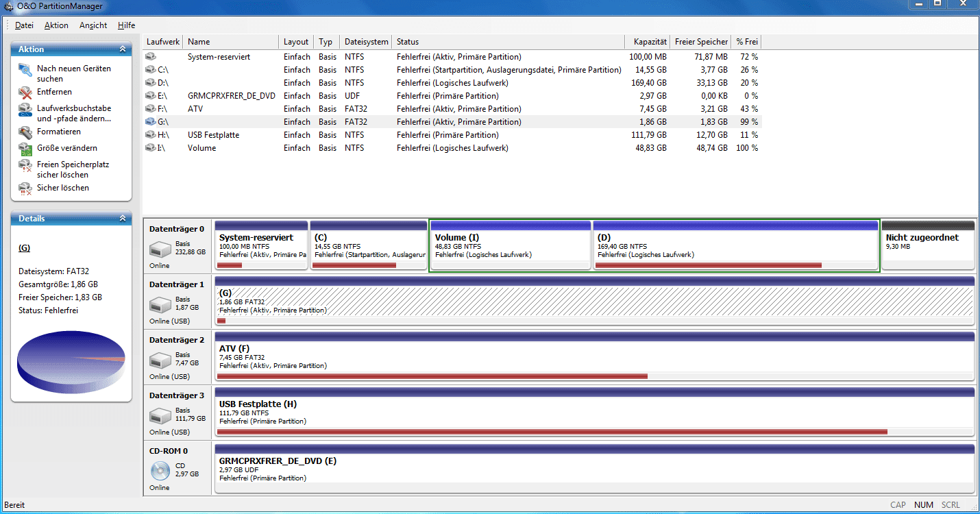The width and height of the screenshot is (980, 514).
Task: Click '169,40 GB' capacity cell
Action: (x=648, y=83)
